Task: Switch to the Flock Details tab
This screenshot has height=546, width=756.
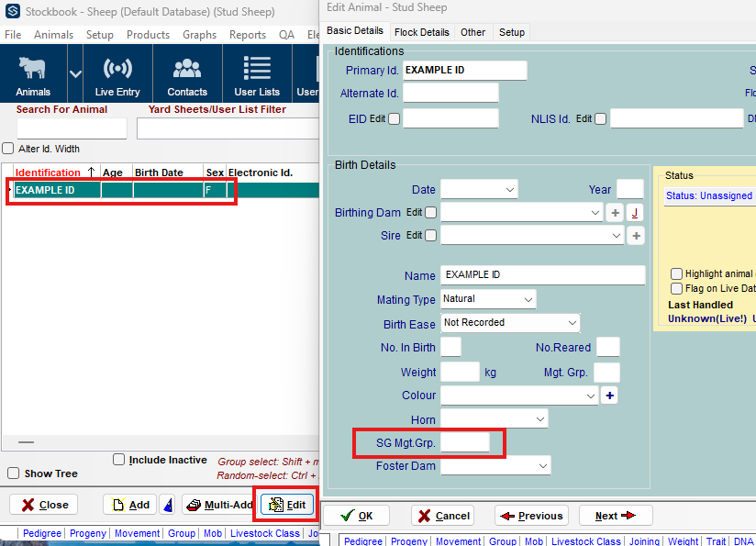Action: pyautogui.click(x=422, y=32)
